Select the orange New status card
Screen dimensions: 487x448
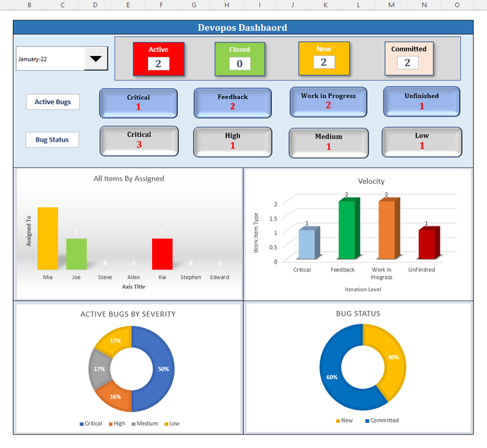click(x=323, y=58)
